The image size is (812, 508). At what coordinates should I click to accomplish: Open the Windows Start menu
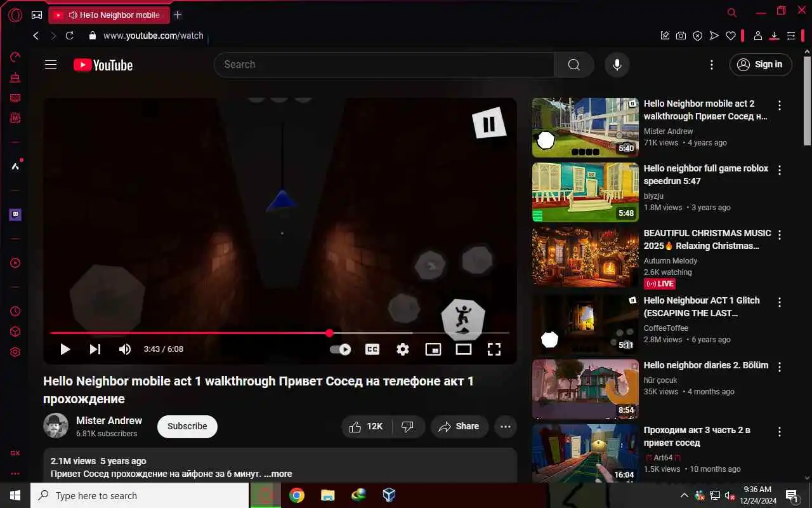coord(15,495)
